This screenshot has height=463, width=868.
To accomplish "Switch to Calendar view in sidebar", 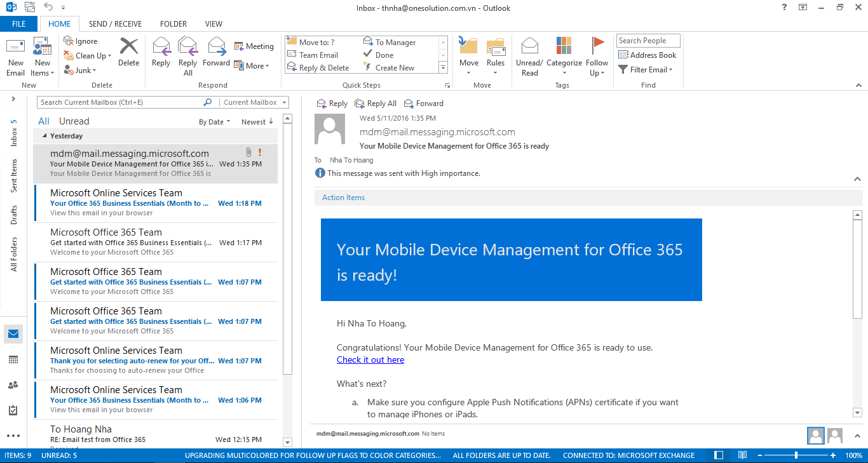I will tap(13, 359).
